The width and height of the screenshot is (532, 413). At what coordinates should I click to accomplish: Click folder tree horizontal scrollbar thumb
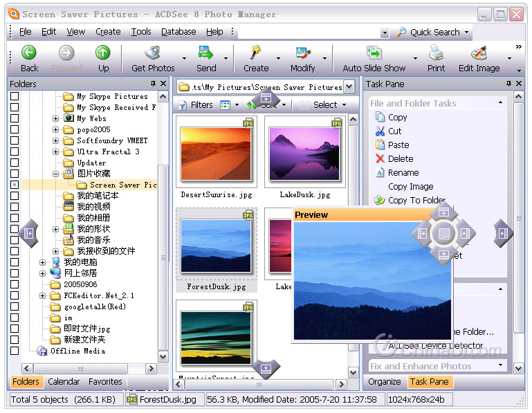pos(80,369)
